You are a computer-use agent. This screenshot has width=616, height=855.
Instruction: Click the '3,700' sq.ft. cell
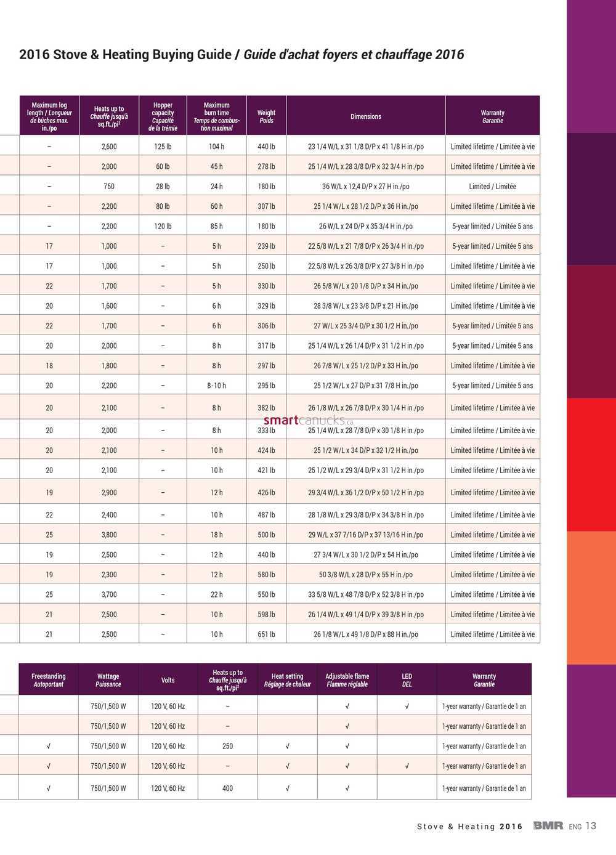[x=109, y=594]
